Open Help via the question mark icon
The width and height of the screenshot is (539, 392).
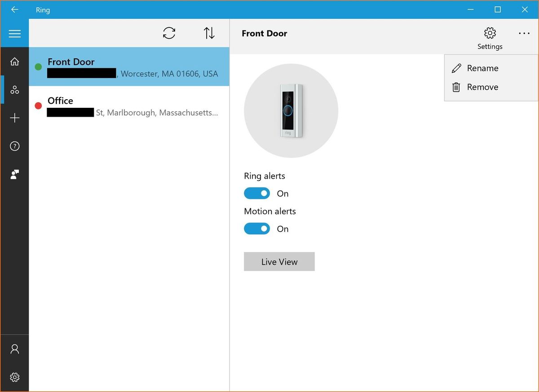(x=15, y=146)
